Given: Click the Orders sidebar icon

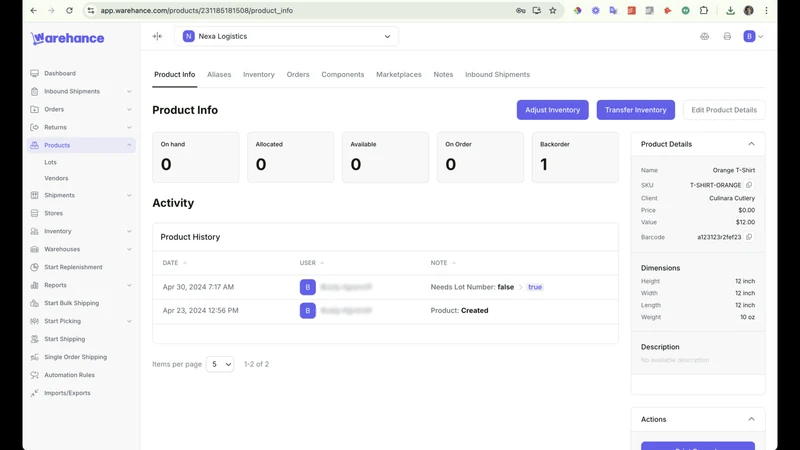Looking at the screenshot, I should click(x=34, y=109).
